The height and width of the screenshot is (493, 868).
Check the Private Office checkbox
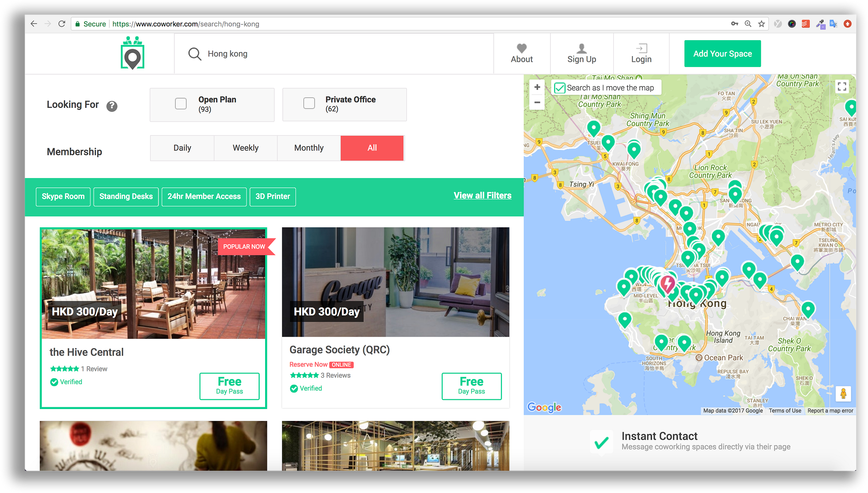(309, 103)
